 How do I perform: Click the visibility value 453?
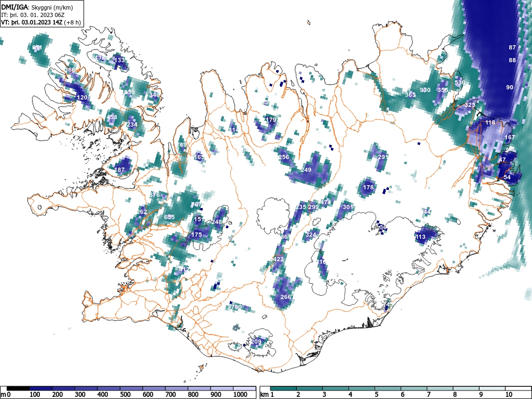pyautogui.click(x=112, y=117)
